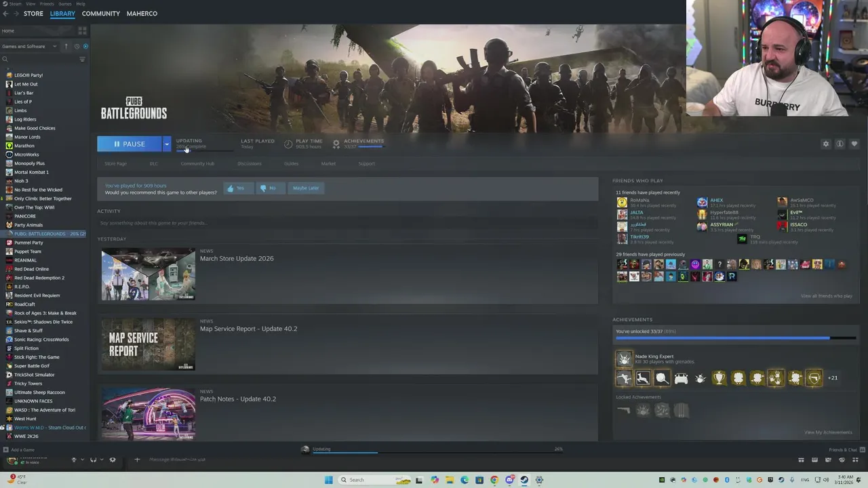Open View all friends who play link
Screen dimensions: 868x488
[827, 296]
